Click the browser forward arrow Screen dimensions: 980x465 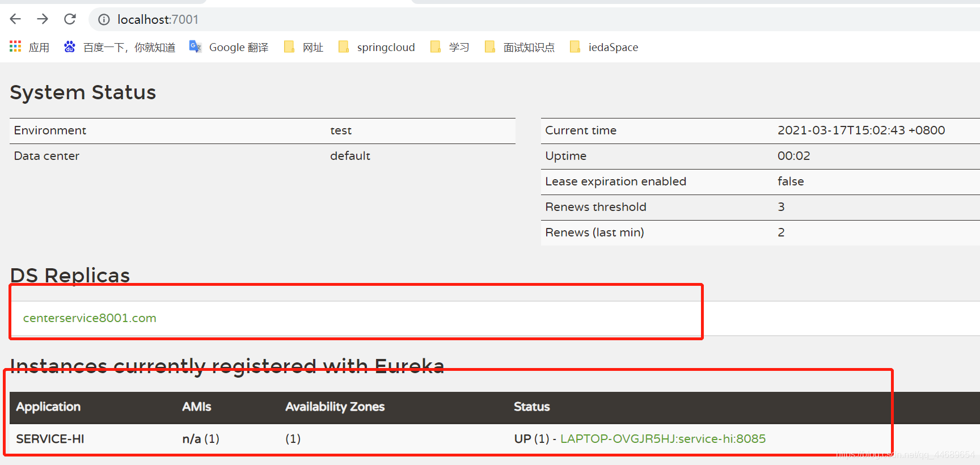[x=43, y=19]
